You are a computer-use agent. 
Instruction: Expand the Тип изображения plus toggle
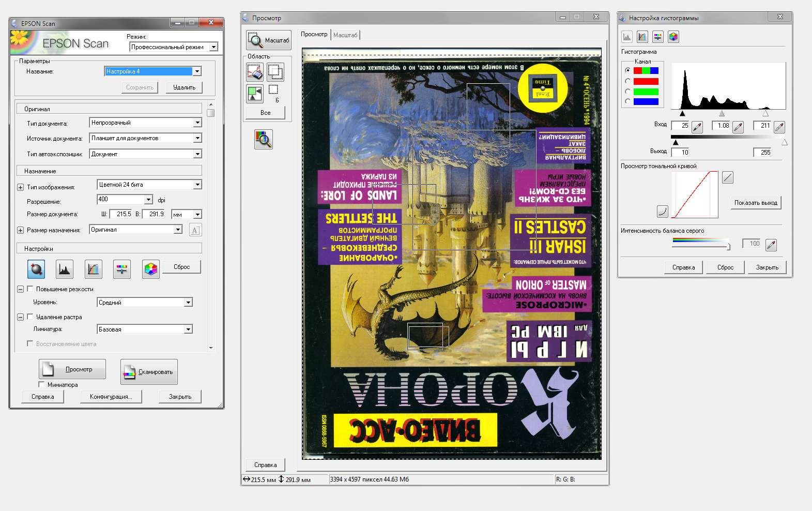click(20, 187)
